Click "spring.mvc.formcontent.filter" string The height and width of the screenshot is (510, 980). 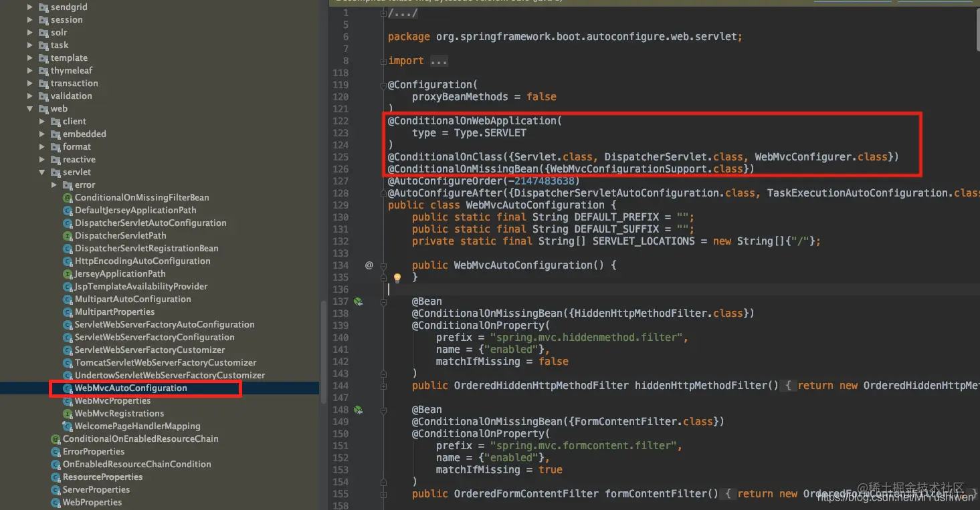(583, 446)
